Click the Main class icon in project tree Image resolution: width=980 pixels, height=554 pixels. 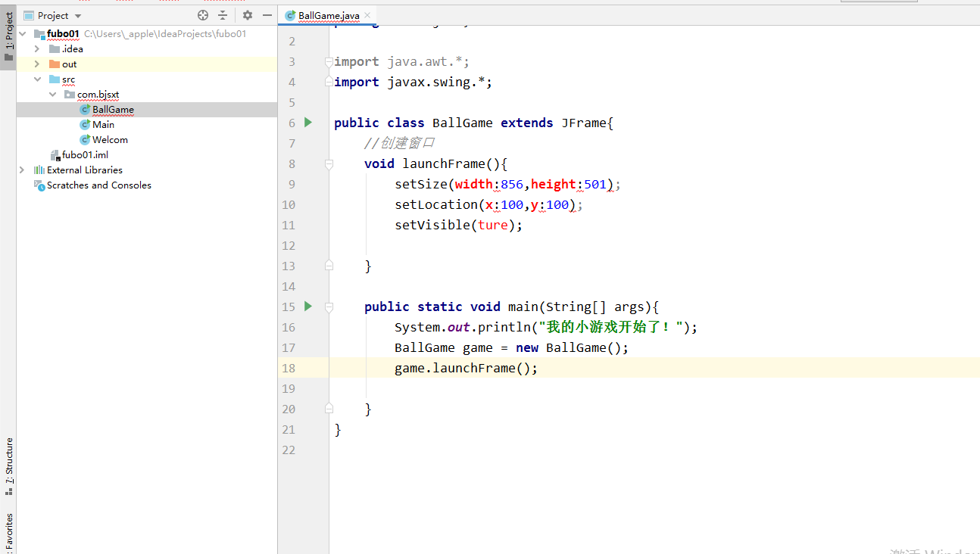click(x=85, y=125)
